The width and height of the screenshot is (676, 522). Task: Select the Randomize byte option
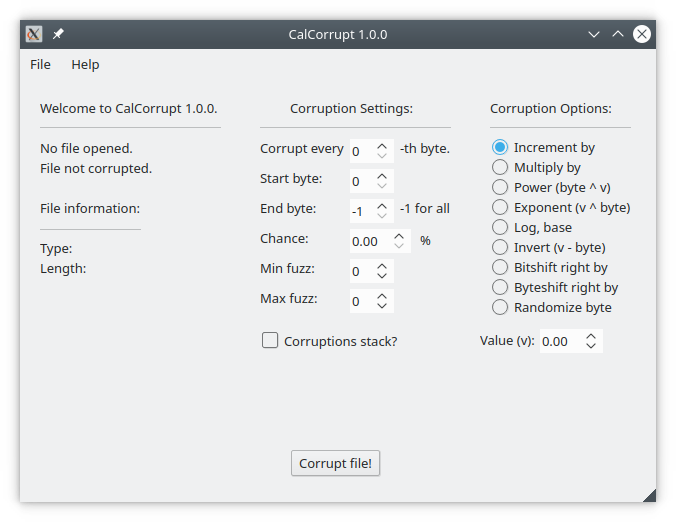tap(552, 307)
